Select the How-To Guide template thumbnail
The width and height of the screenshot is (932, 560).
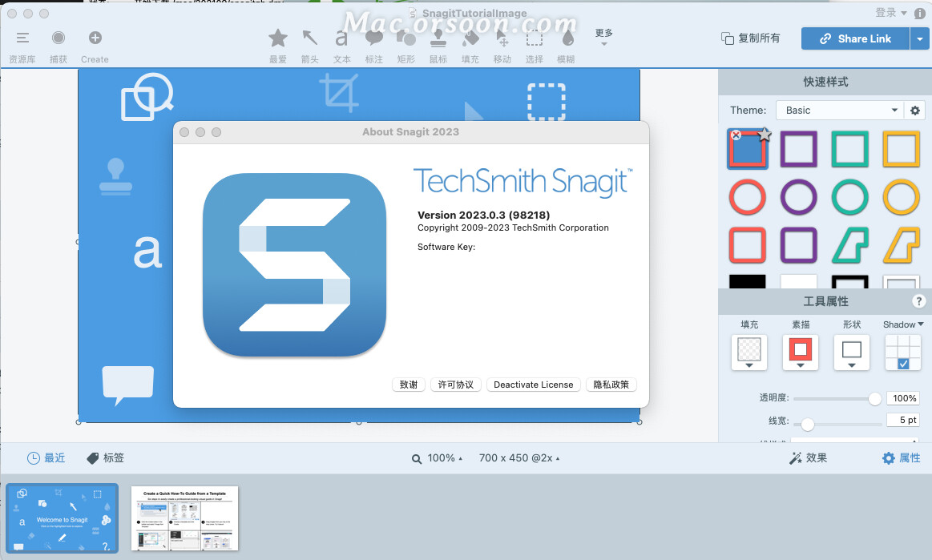point(184,518)
